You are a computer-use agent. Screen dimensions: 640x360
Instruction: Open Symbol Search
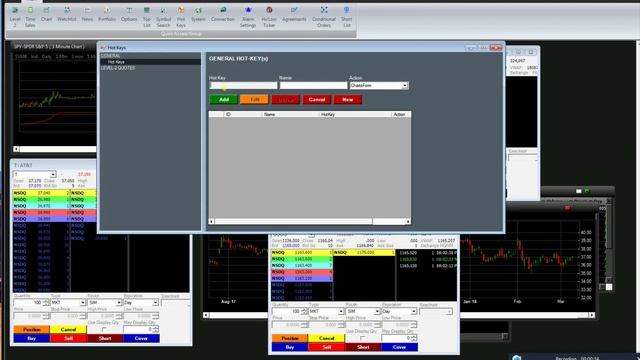(163, 16)
